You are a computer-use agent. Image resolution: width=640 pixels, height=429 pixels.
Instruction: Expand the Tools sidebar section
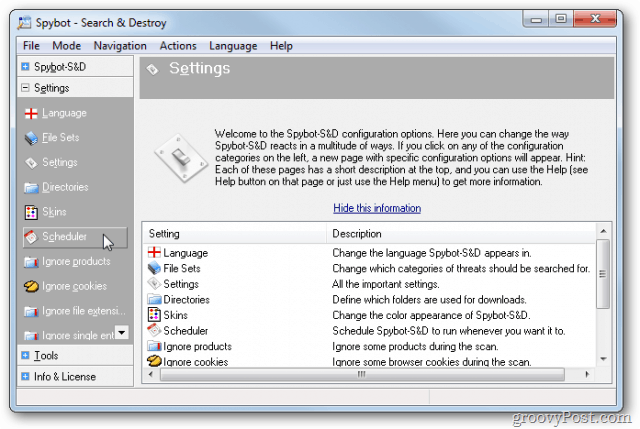click(x=25, y=355)
